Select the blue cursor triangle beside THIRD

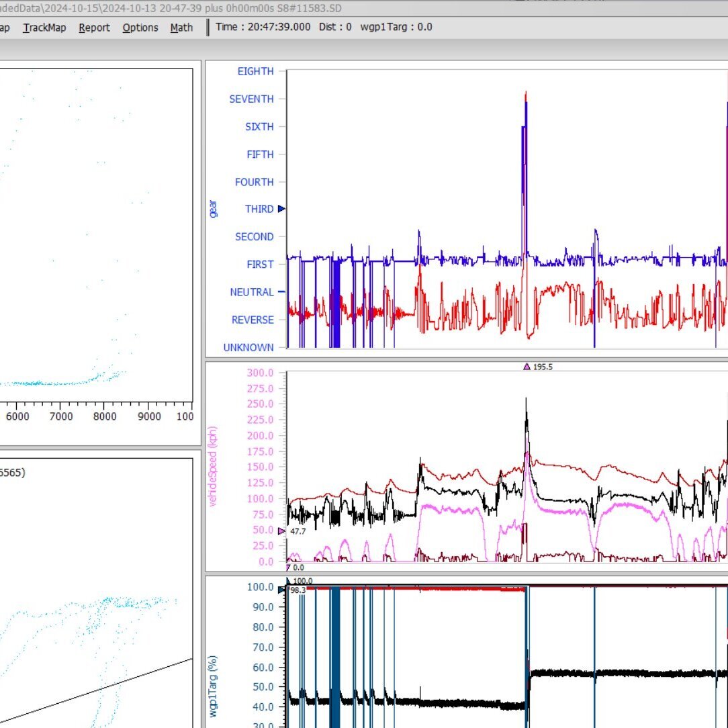281,209
